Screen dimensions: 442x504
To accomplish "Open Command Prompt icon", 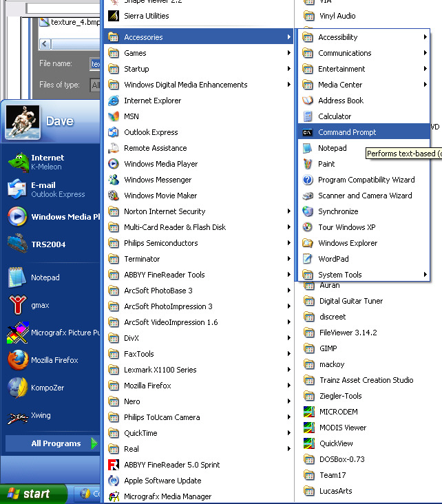I will pyautogui.click(x=308, y=132).
